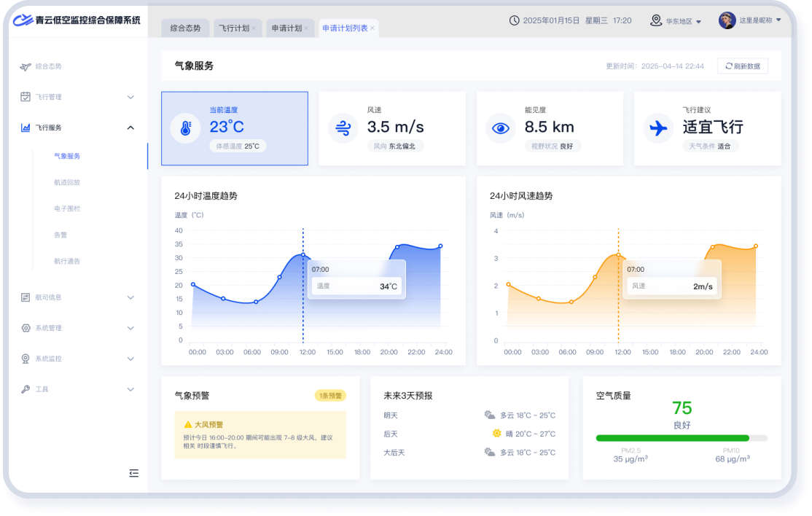812x516 pixels.
Task: Collapse the 飞行服务 sidebar section
Action: pyautogui.click(x=130, y=128)
